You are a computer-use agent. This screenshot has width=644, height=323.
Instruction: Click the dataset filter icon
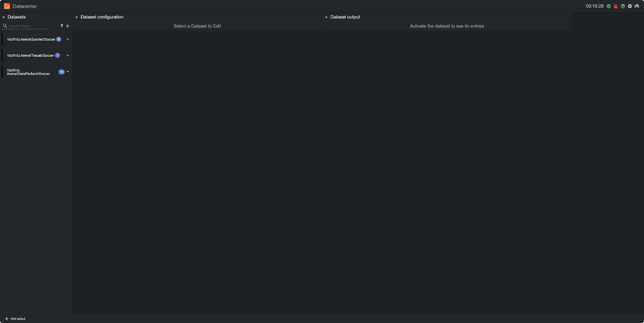point(62,26)
